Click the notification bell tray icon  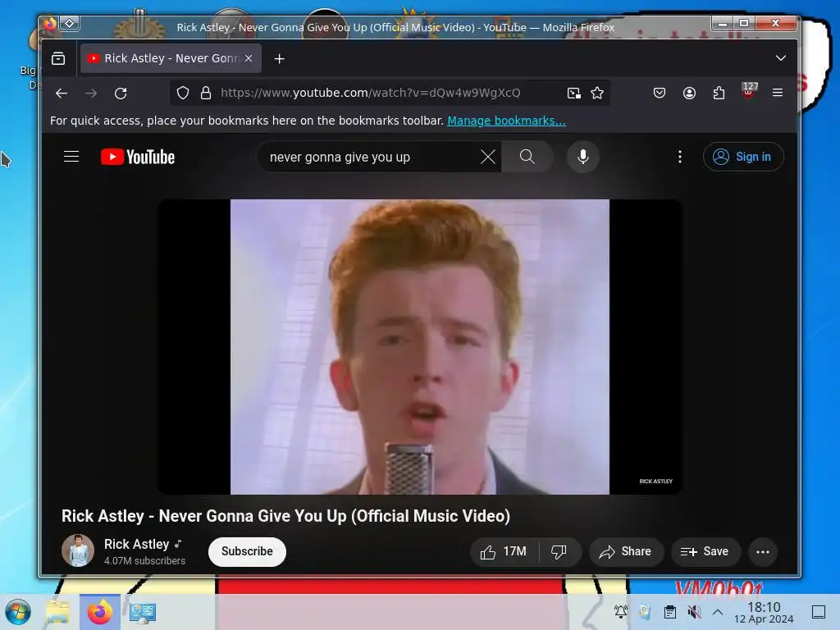[621, 612]
